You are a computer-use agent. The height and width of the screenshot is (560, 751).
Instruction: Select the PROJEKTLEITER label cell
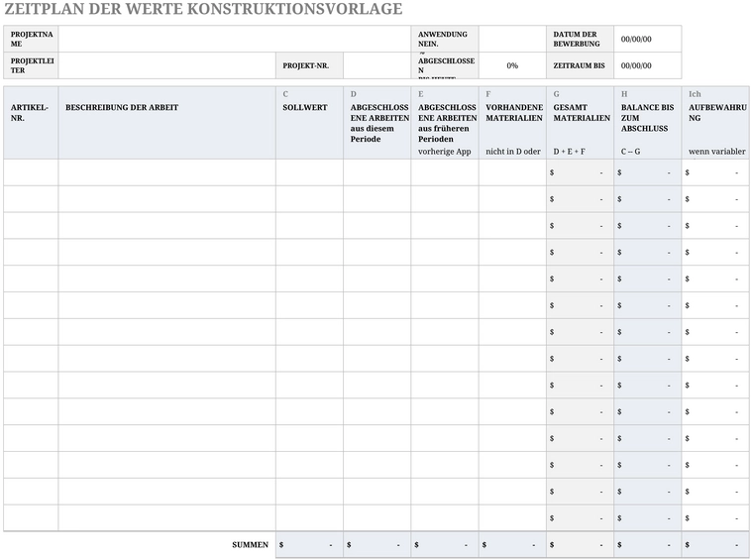coord(31,65)
